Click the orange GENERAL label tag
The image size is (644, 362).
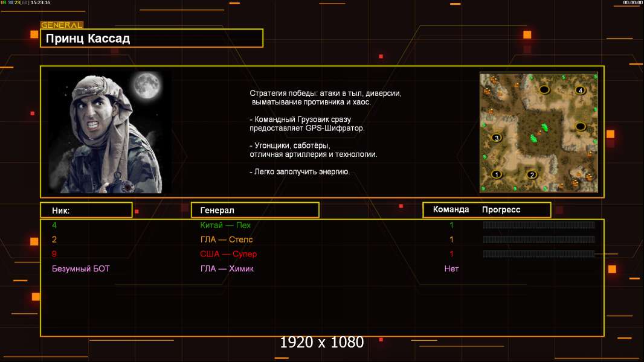coord(62,25)
